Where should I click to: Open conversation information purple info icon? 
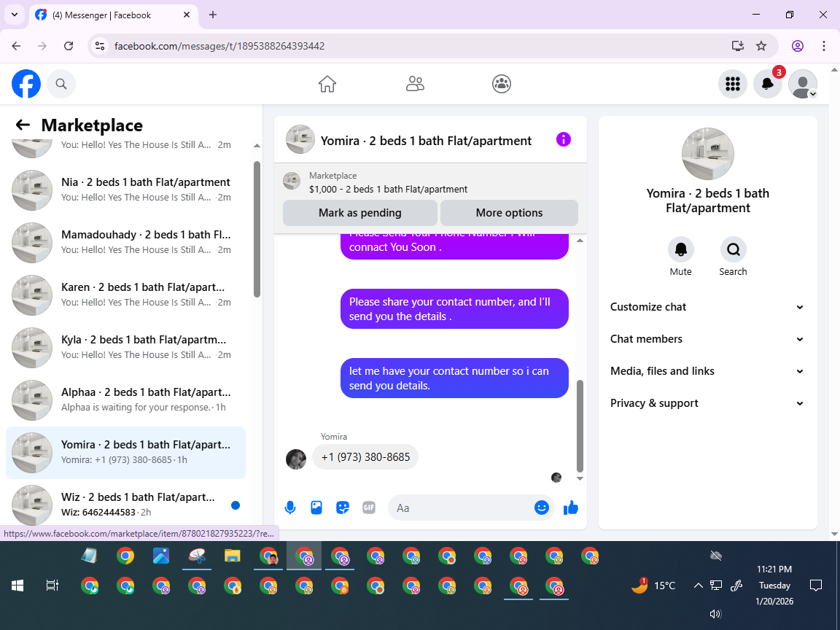564,139
